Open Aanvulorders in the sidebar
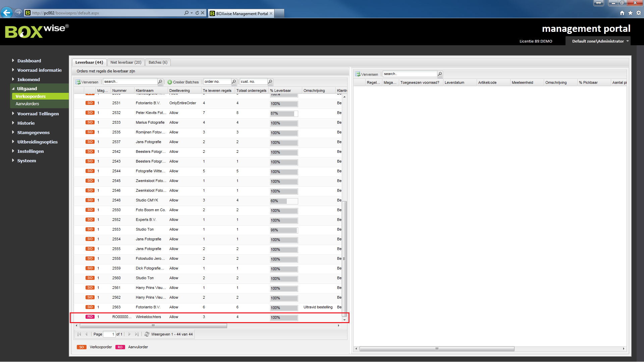644x362 pixels. (x=27, y=104)
